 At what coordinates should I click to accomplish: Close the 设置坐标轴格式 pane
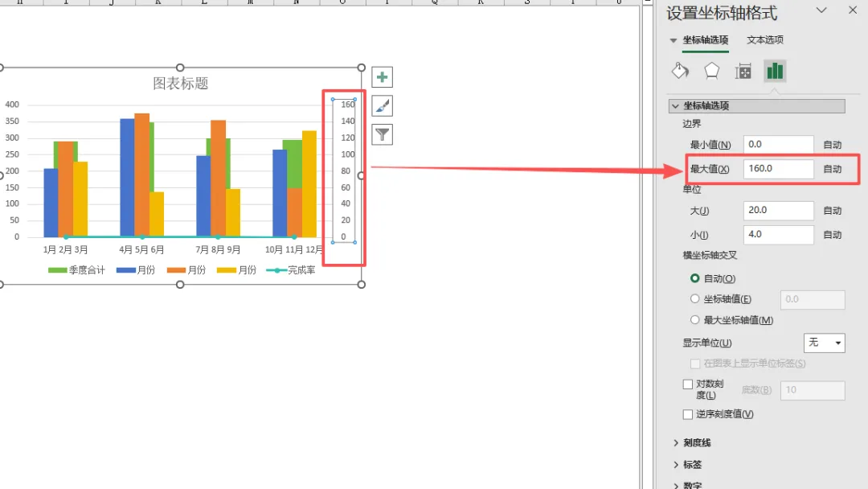click(x=853, y=10)
